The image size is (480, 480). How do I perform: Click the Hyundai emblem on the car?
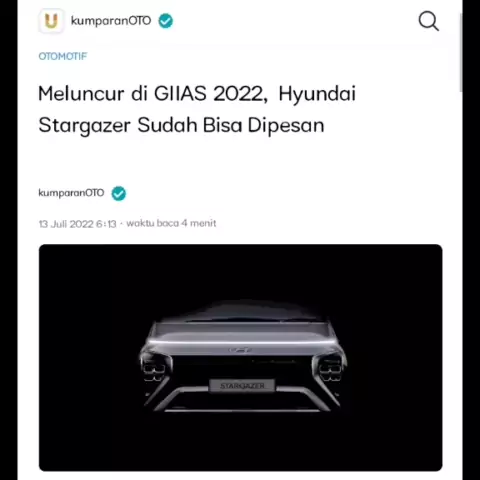coord(240,350)
